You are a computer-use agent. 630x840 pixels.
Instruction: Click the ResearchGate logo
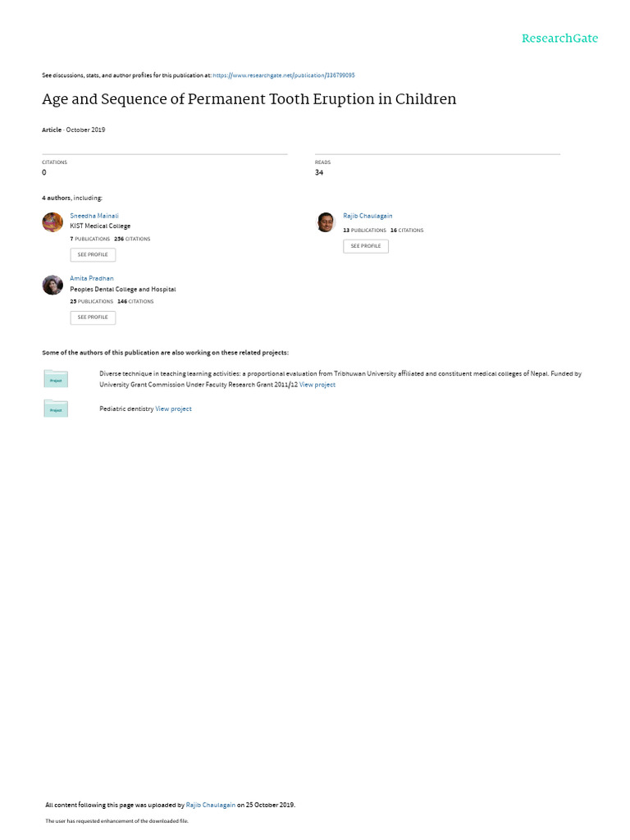click(559, 39)
